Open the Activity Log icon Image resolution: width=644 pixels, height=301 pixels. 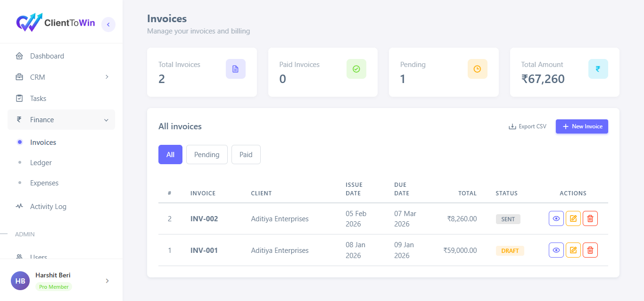(x=19, y=206)
